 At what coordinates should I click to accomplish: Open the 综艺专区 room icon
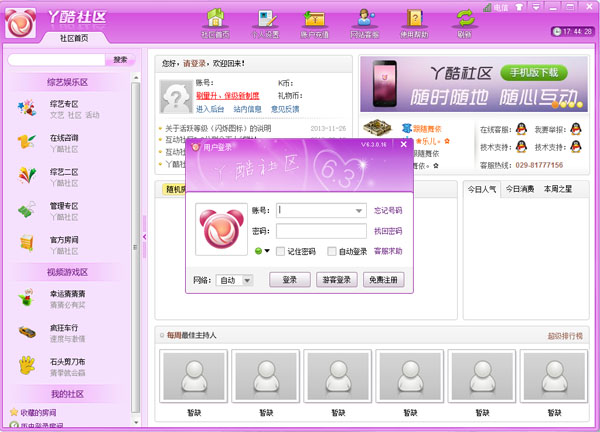coord(26,108)
